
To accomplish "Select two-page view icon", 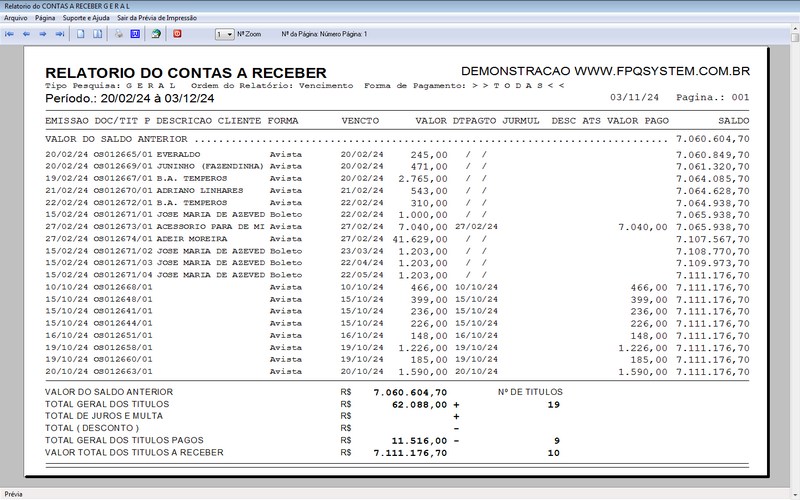I will point(97,34).
